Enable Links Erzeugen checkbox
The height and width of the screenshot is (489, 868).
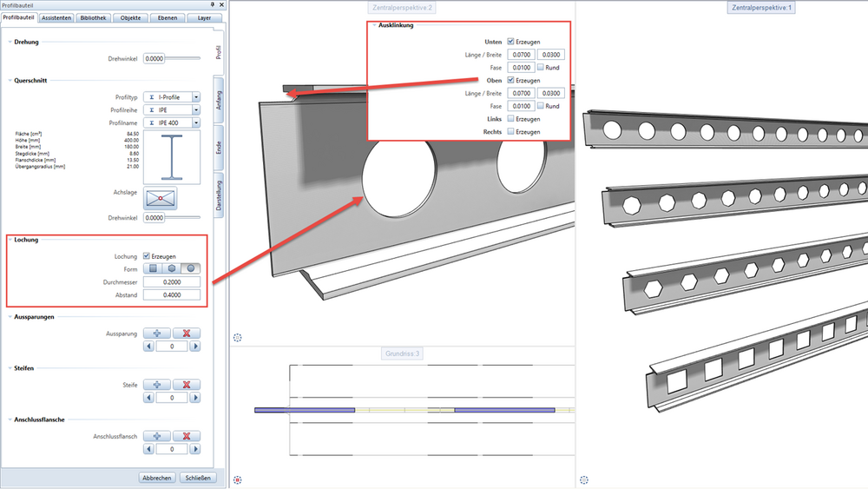[511, 118]
